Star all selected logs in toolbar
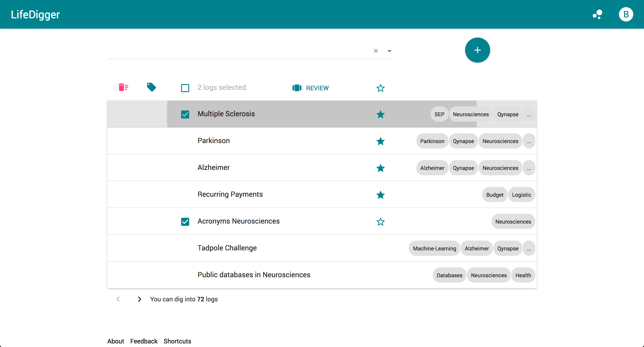644x347 pixels. pyautogui.click(x=380, y=88)
